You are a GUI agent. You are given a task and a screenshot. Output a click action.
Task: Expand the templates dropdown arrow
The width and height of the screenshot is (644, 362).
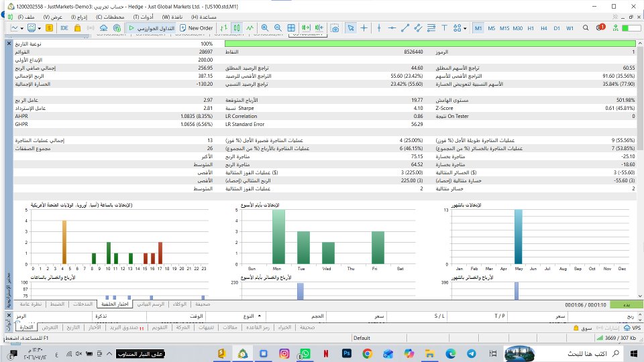click(40, 28)
